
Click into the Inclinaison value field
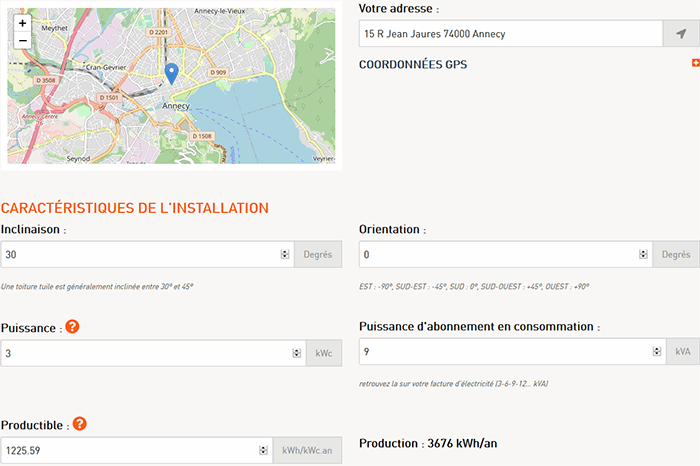click(140, 255)
